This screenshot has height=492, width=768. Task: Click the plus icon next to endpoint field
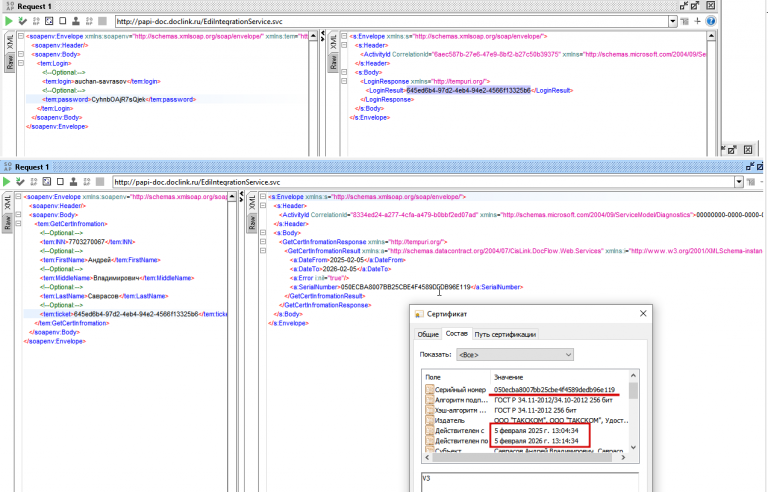point(697,21)
